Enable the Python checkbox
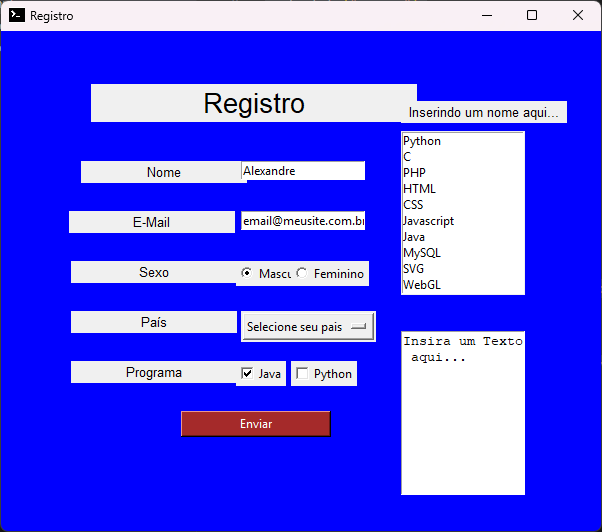The image size is (602, 532). (302, 373)
